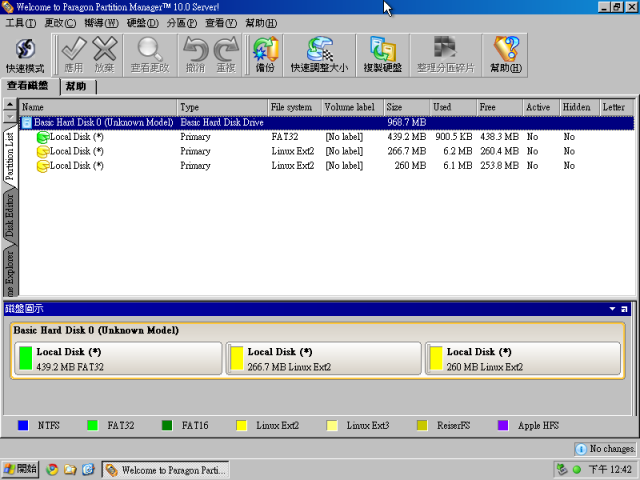640x480 pixels.
Task: Select 260 MB Linux Ext2 block in disk map
Action: [x=523, y=358]
